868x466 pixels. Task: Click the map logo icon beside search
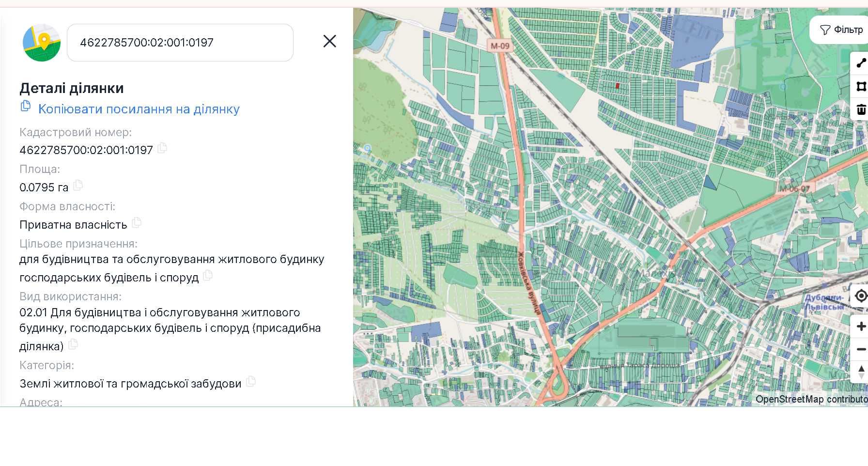pos(42,43)
